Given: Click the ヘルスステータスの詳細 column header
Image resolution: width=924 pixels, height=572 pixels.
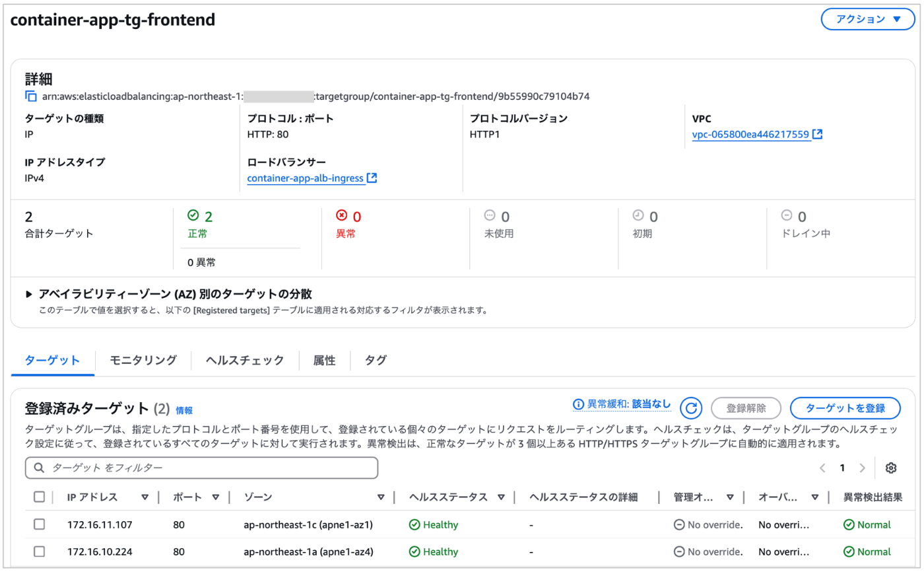Looking at the screenshot, I should tap(583, 497).
